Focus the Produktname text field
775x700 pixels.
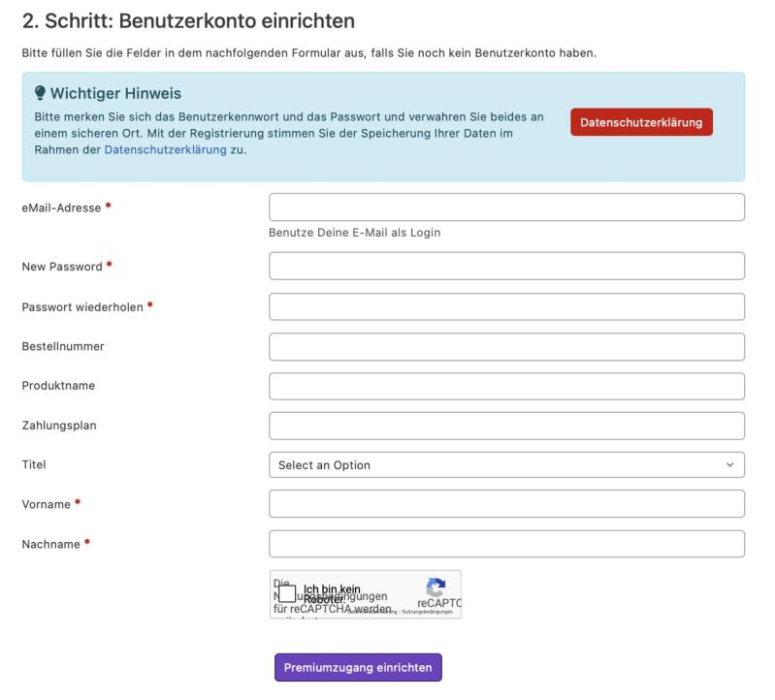(506, 386)
